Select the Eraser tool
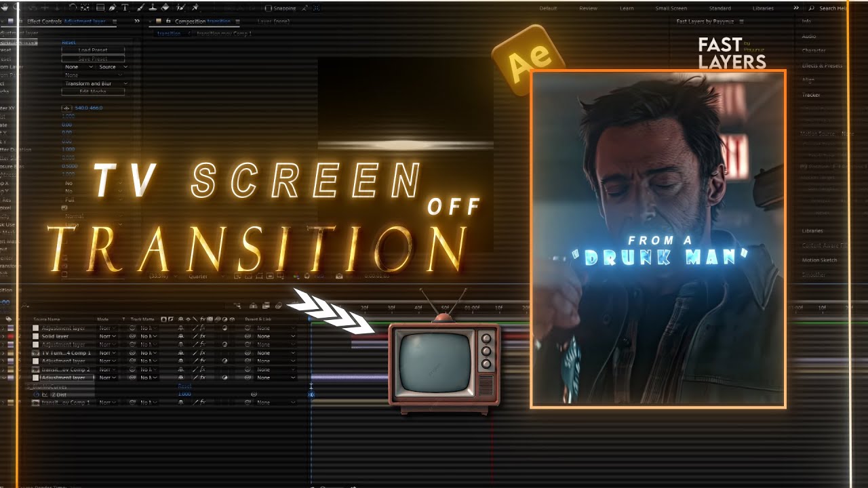Screen dimensions: 868x488 click(x=165, y=8)
